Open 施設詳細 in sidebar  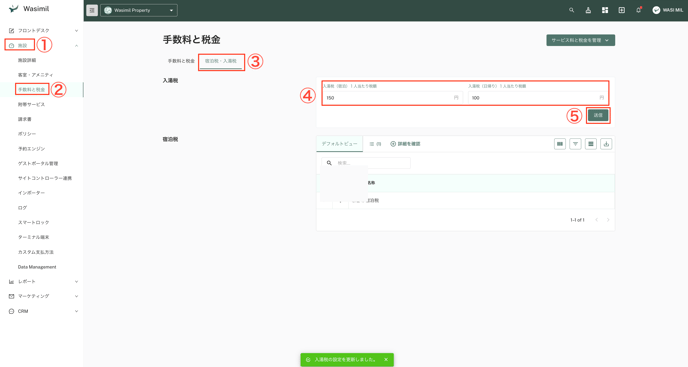(x=27, y=60)
